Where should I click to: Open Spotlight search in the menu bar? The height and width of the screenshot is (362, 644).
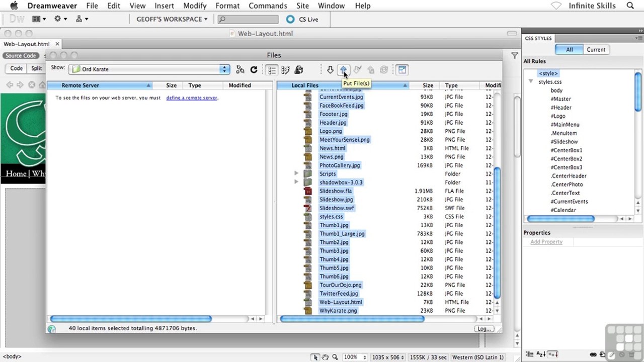[630, 6]
